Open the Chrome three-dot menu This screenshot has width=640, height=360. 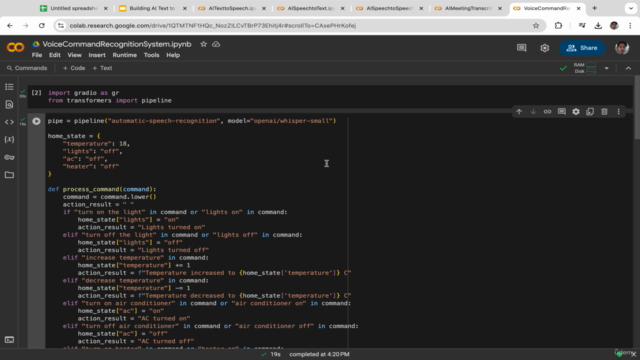630,25
